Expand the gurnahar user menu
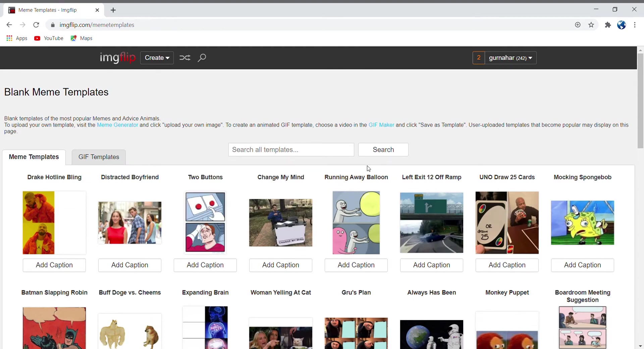This screenshot has height=349, width=644. click(510, 58)
